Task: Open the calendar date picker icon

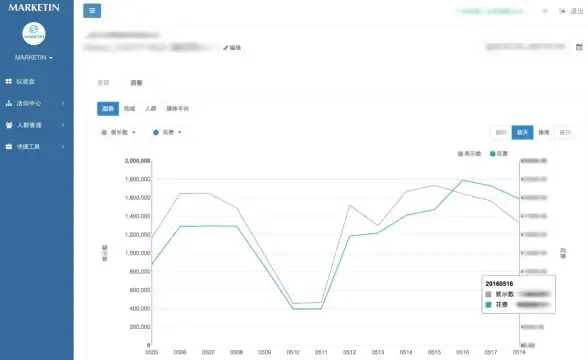Action: (x=579, y=47)
